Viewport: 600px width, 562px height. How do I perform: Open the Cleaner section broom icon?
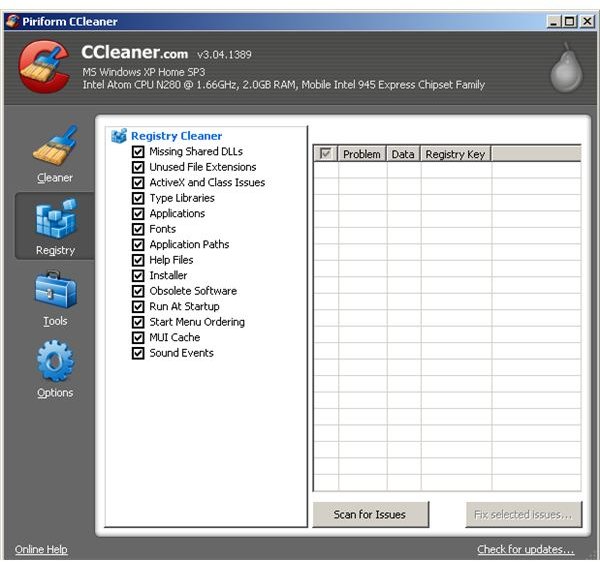(56, 145)
